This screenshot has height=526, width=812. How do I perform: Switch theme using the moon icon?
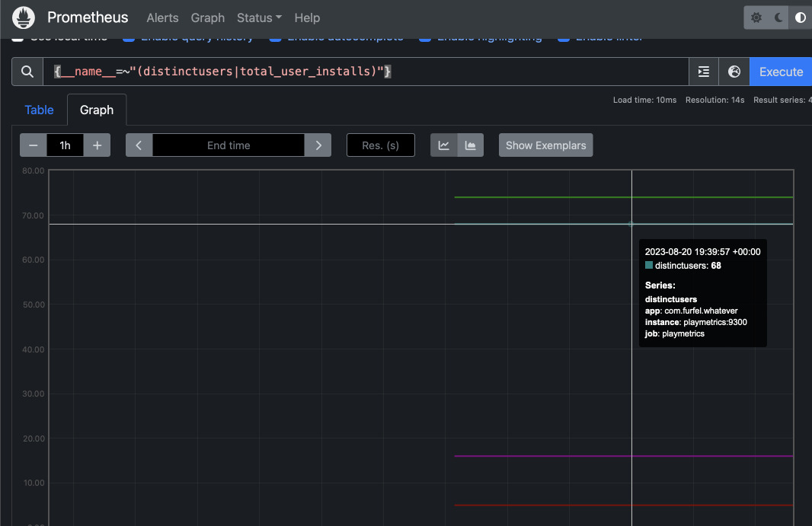(x=778, y=17)
